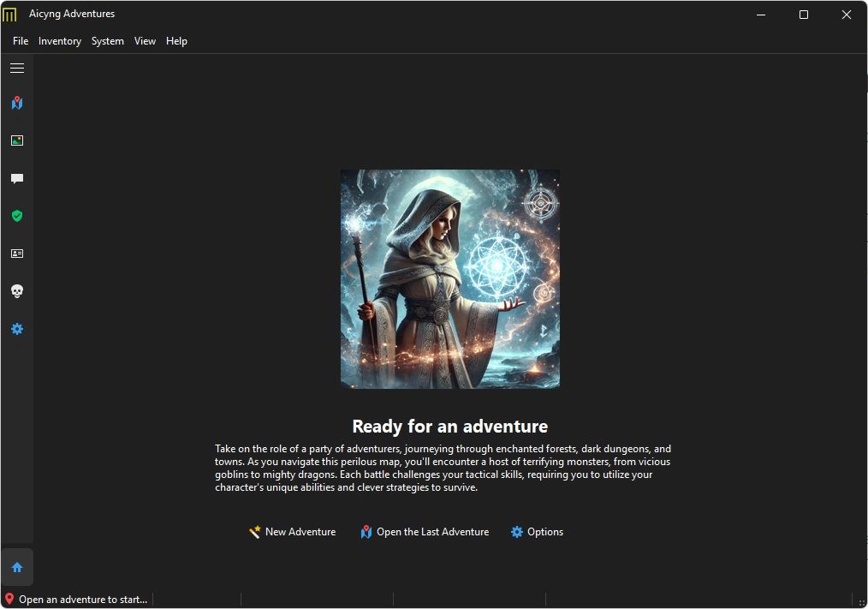Minimize the Aicyng Adventures window
868x609 pixels.
click(761, 15)
